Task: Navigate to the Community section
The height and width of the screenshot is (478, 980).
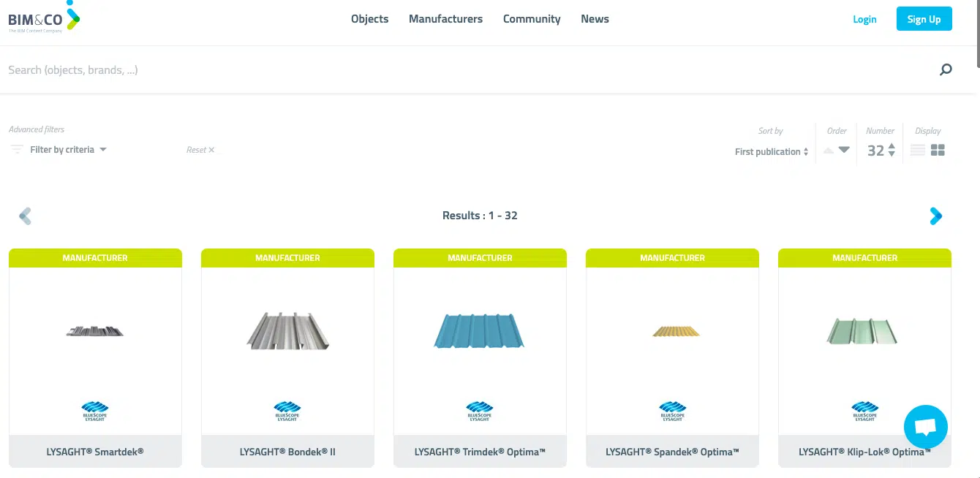Action: click(x=532, y=19)
